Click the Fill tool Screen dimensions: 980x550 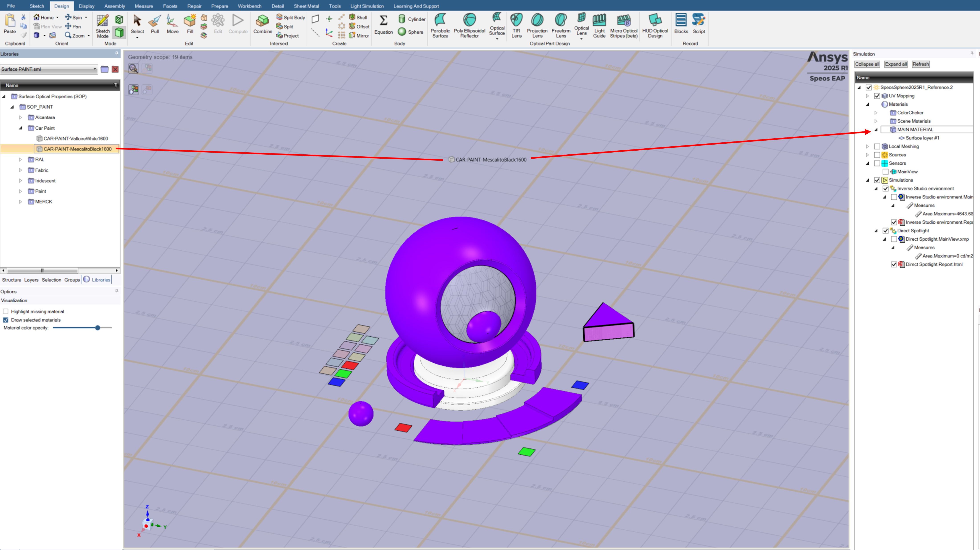[x=190, y=24]
